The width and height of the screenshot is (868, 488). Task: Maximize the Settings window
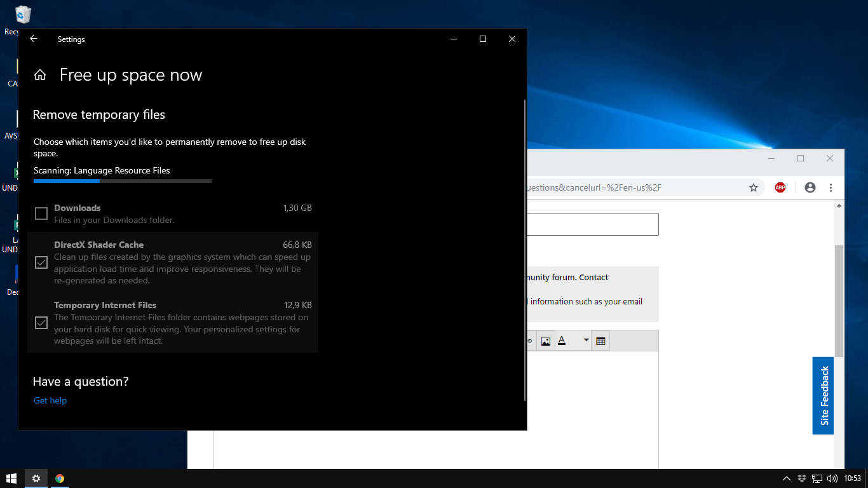coord(483,39)
